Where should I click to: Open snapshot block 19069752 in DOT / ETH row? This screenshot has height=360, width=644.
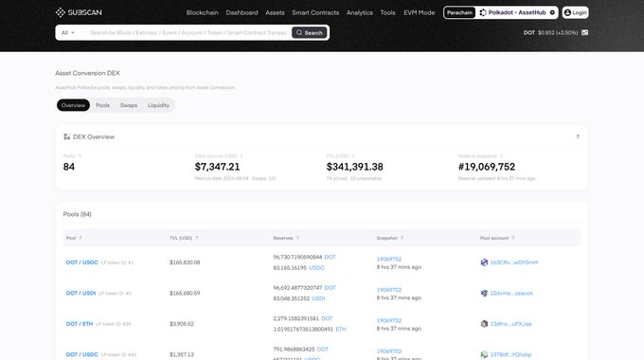point(389,320)
